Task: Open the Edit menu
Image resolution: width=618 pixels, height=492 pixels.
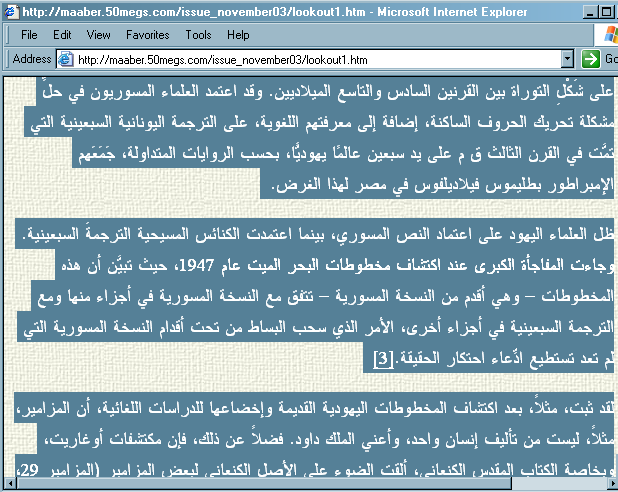Action: tap(63, 35)
